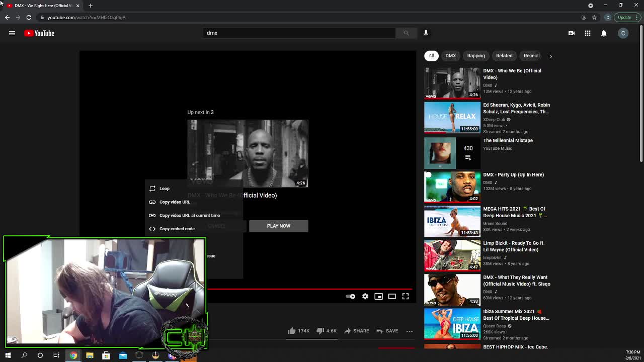Start voice search with the microphone

pyautogui.click(x=426, y=33)
